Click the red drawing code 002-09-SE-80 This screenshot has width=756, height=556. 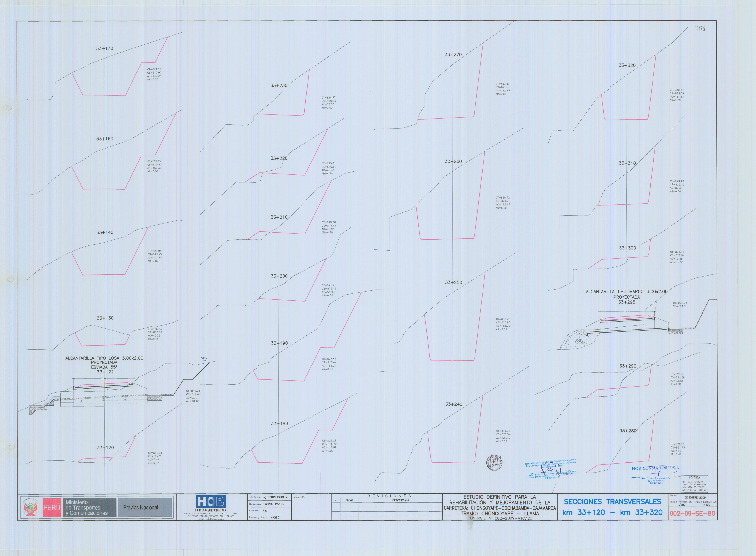pos(692,514)
